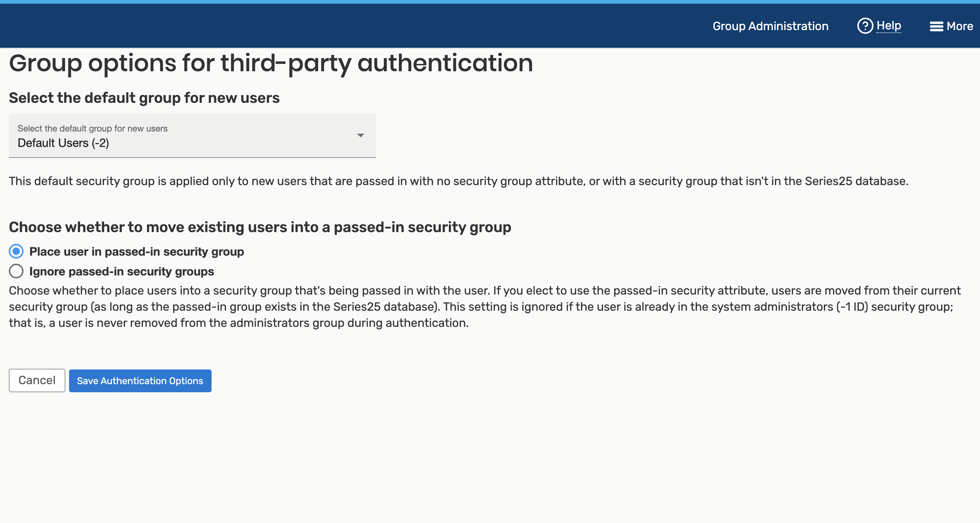Select Ignore passed-in security groups radio
The width and height of the screenshot is (980, 523).
click(17, 271)
